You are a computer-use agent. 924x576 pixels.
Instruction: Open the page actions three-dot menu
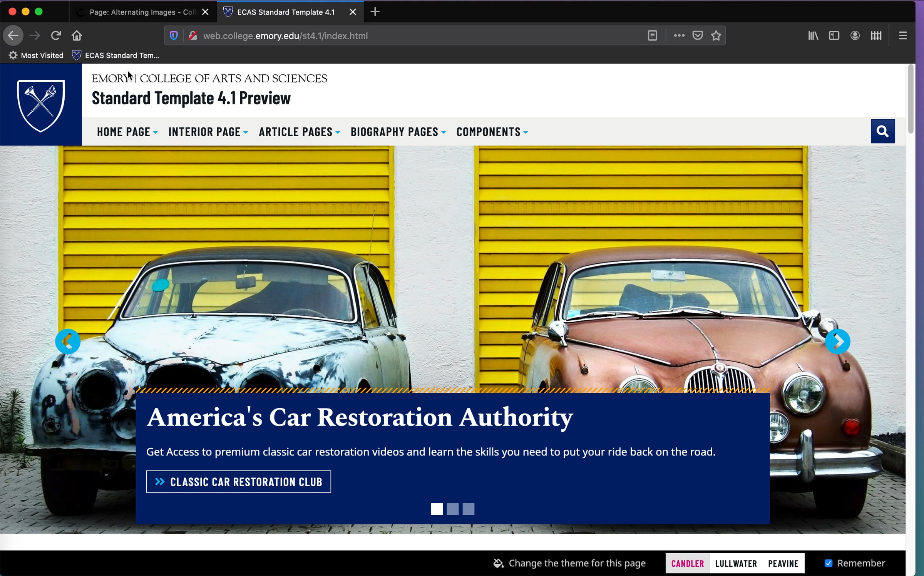679,36
